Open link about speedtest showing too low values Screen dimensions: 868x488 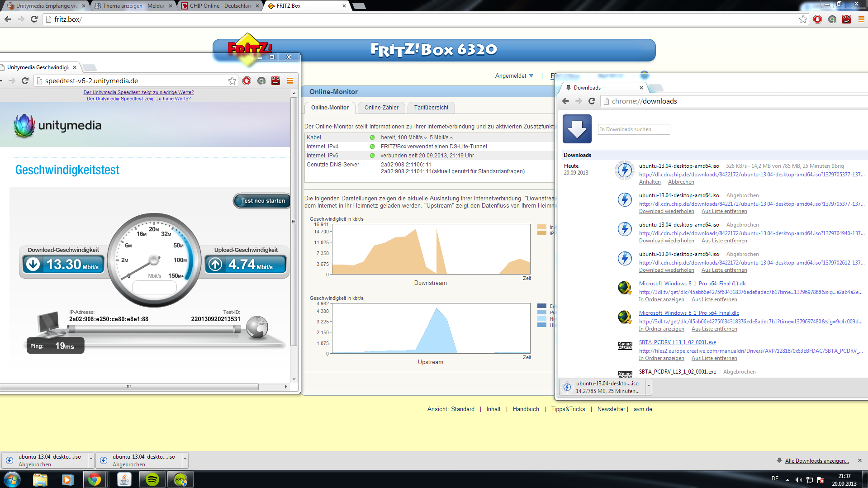pyautogui.click(x=139, y=92)
